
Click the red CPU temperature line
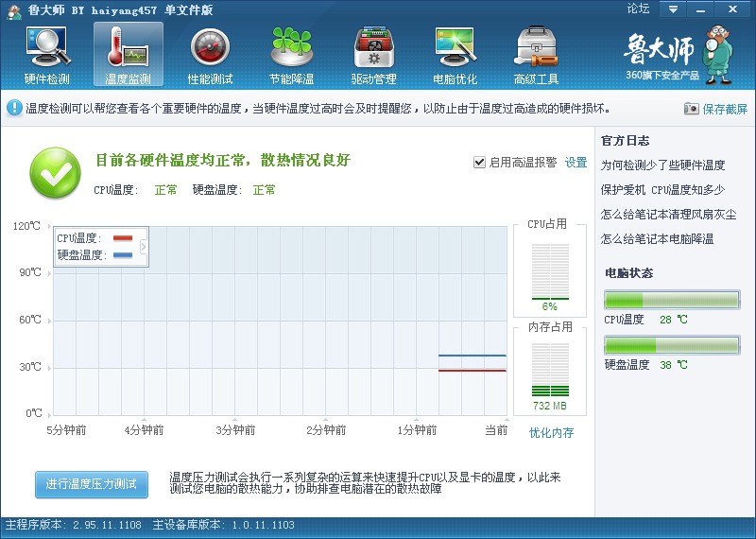coord(472,371)
